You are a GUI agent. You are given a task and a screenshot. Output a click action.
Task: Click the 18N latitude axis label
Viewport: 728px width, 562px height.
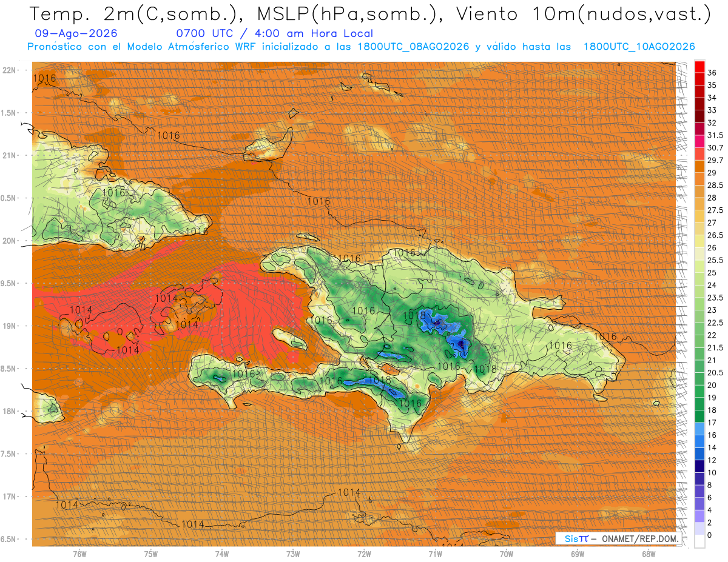point(10,411)
